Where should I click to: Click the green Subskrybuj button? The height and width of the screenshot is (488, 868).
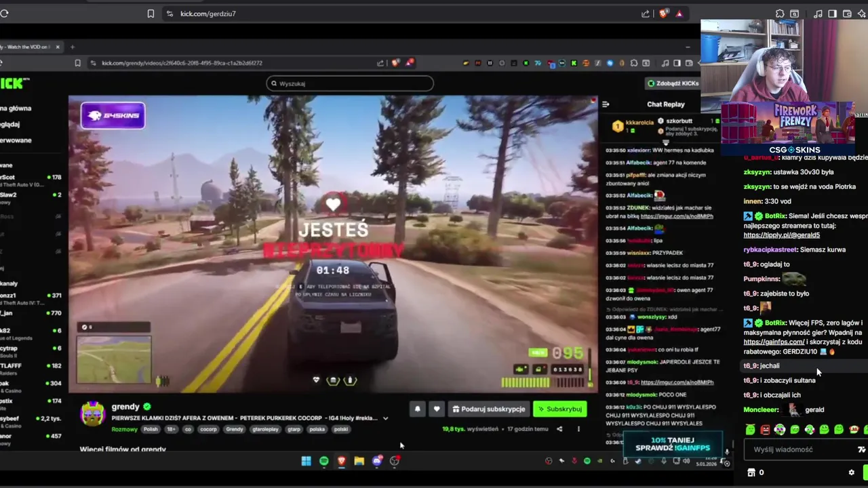click(559, 409)
